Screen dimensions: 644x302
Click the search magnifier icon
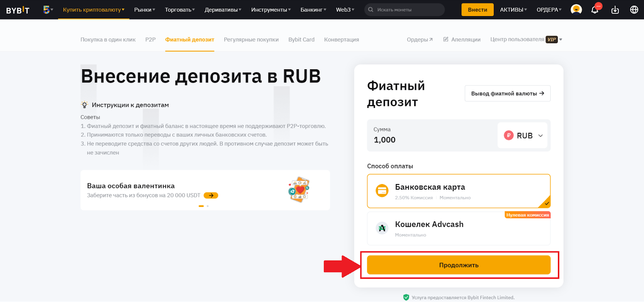(371, 10)
